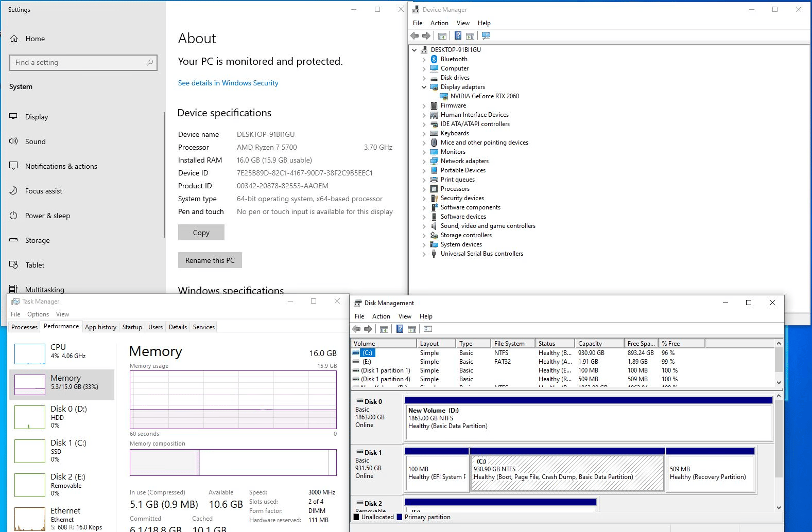Click Forward arrow in Device Manager toolbar
The image size is (812, 532).
(x=426, y=36)
